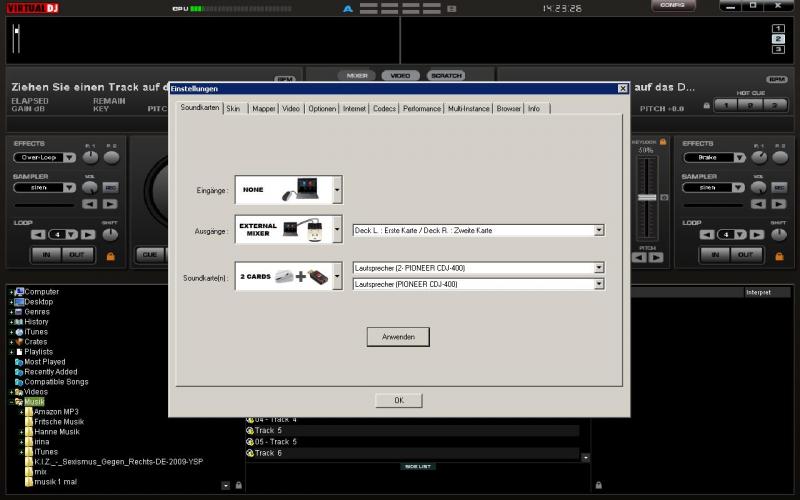Click the right deck loop OUT button
The height and width of the screenshot is (500, 800).
(746, 255)
